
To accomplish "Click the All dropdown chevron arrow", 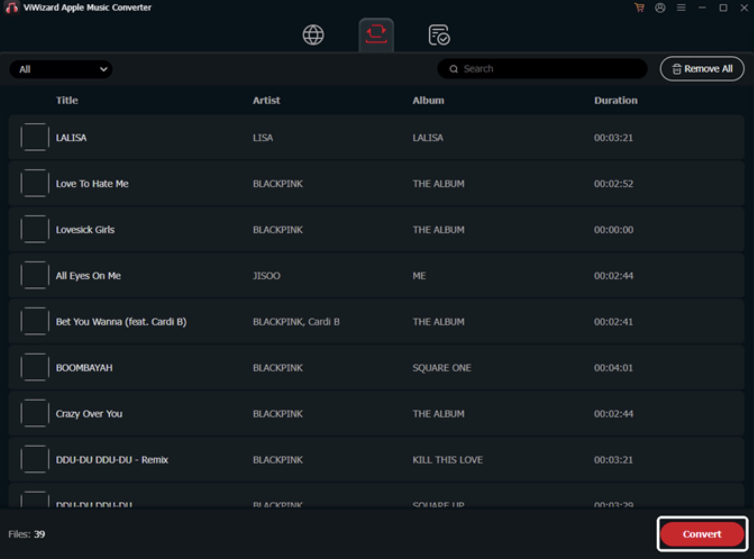I will [x=104, y=69].
